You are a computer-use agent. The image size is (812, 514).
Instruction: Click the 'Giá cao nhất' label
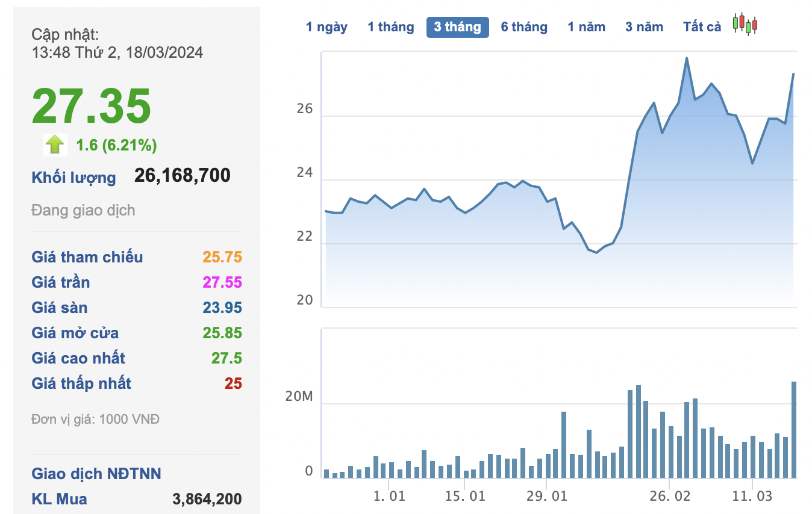(78, 358)
